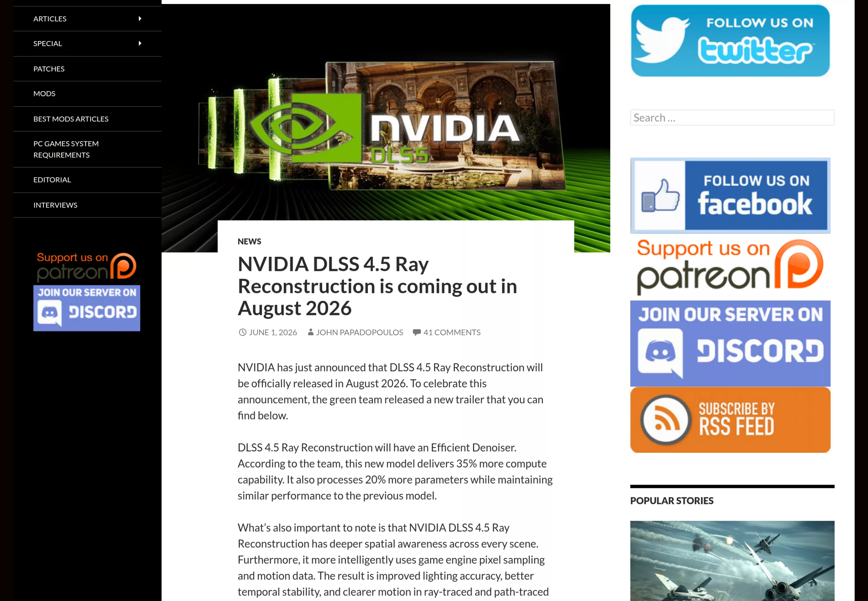Click the paragraph starting "What's also important to note"
Viewport: 868px width, 601px height.
393,560
